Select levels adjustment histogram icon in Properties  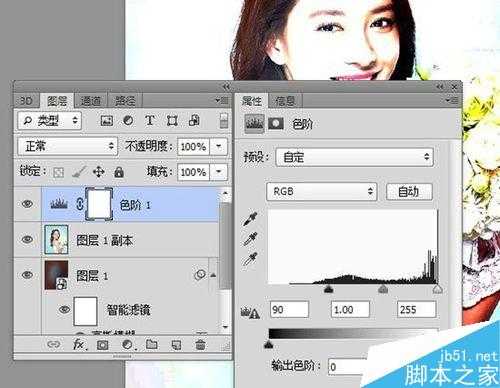coord(254,124)
